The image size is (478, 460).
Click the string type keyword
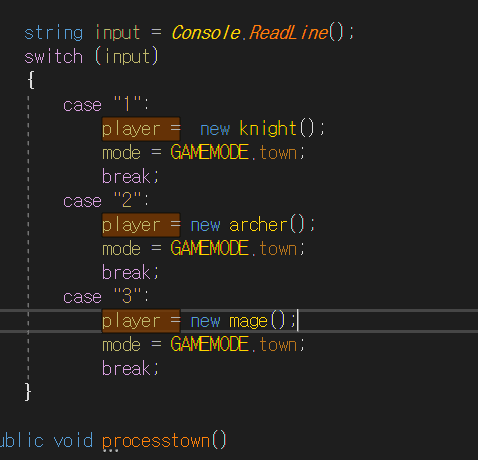click(x=53, y=33)
